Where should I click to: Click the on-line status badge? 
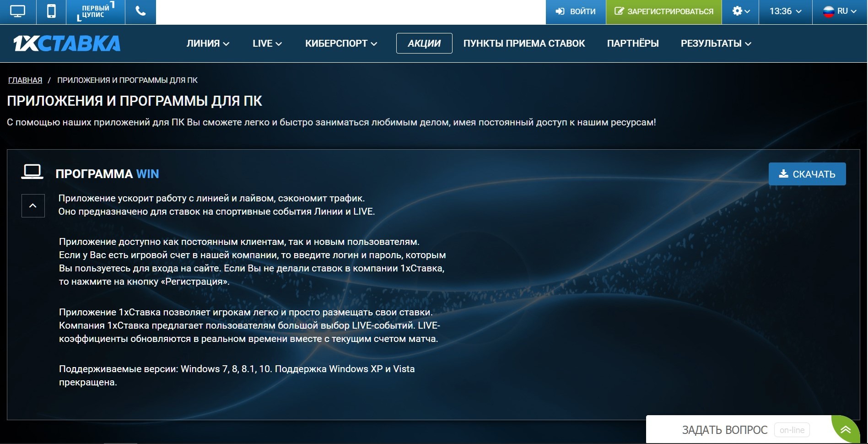(792, 430)
